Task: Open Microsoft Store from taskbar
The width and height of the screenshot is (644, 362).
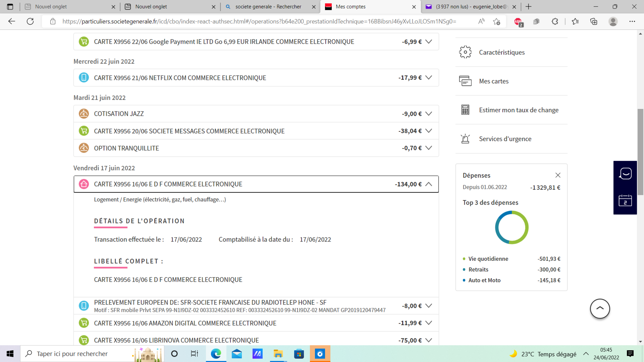Action: click(299, 354)
